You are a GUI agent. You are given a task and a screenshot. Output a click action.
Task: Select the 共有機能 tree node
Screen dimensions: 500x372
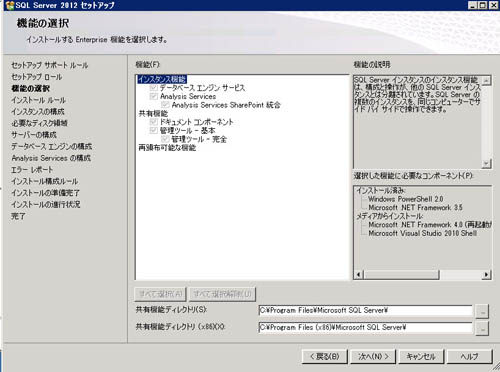click(x=153, y=114)
